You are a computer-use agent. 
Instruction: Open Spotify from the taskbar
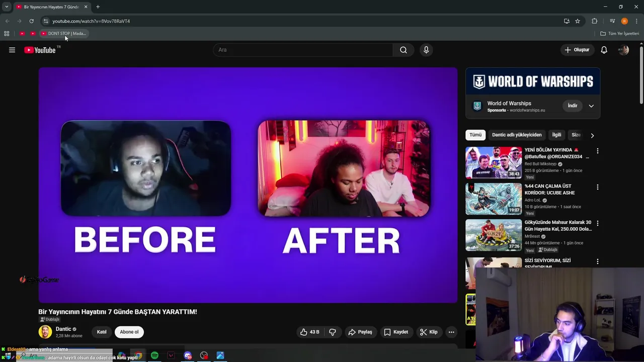(154, 355)
